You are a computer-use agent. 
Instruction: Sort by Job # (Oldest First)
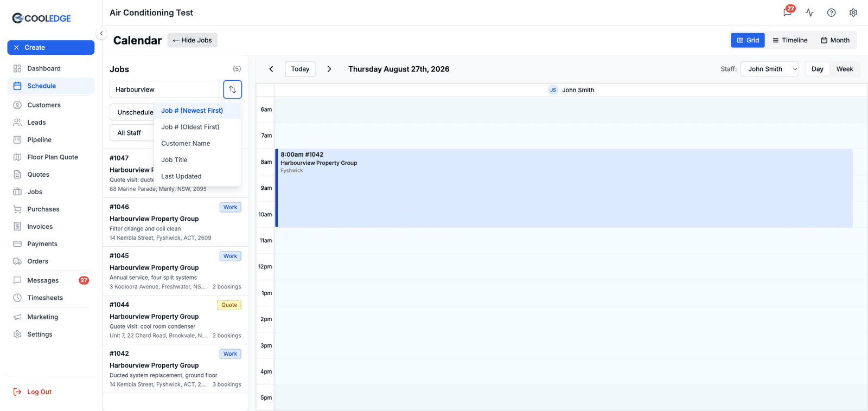click(197, 127)
